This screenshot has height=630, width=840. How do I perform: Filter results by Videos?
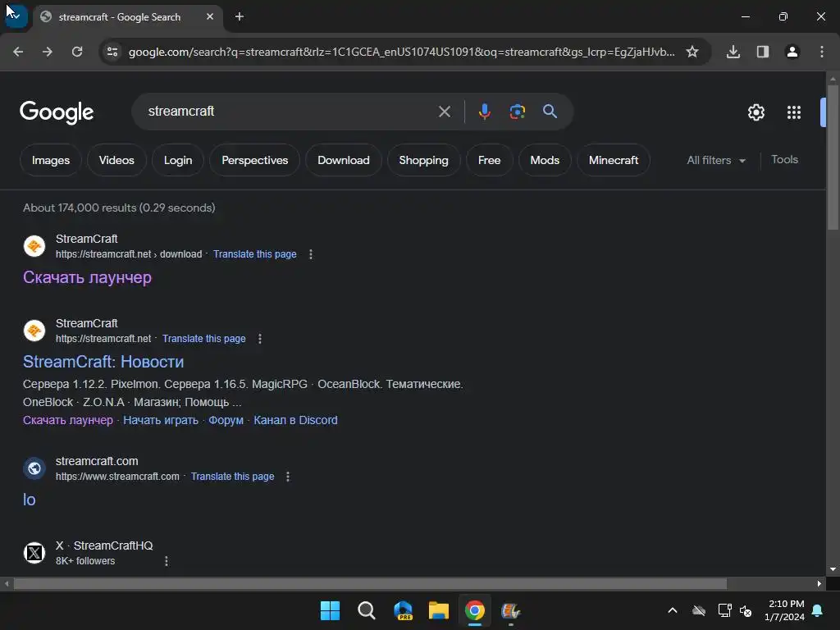coord(116,160)
